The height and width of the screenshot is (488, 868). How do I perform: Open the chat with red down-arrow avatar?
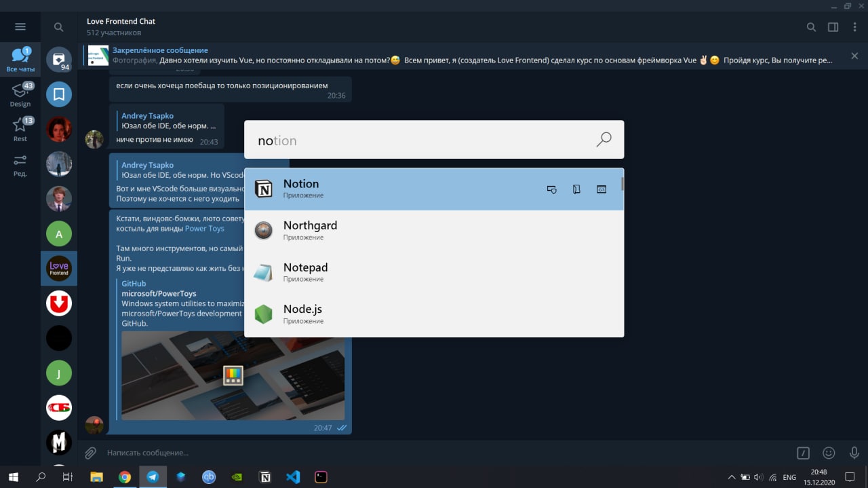click(x=59, y=303)
